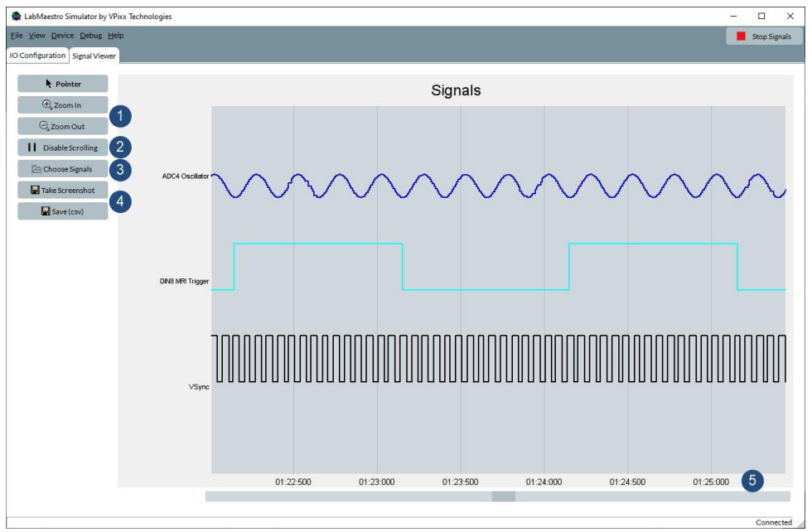The width and height of the screenshot is (812, 532).
Task: Select the Signal Viewer tab
Action: point(94,56)
